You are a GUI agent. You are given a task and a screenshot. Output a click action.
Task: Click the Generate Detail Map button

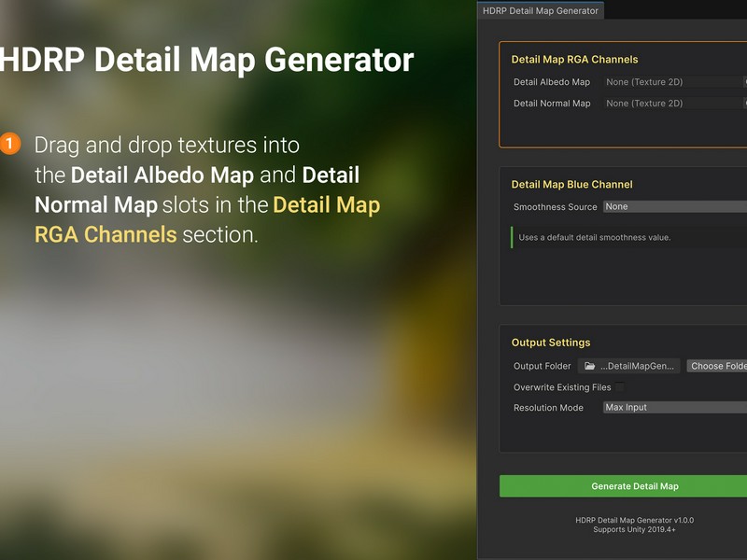coord(623,486)
